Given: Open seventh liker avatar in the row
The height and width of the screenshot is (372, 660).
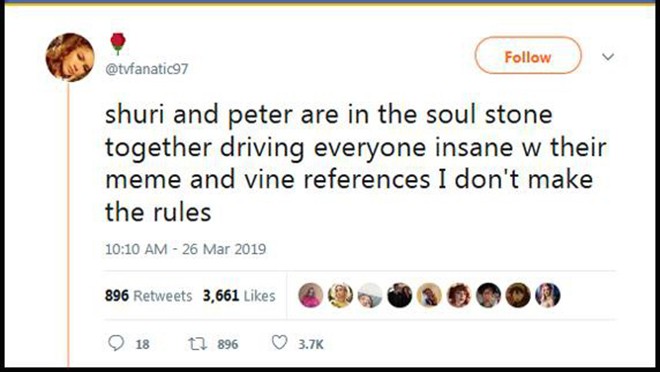Looking at the screenshot, I should (x=488, y=295).
